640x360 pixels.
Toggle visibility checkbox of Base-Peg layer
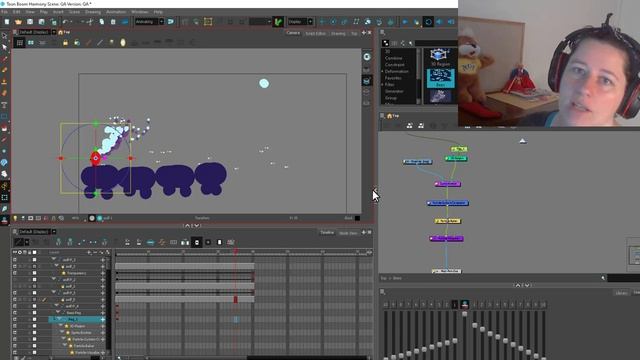tap(15, 313)
